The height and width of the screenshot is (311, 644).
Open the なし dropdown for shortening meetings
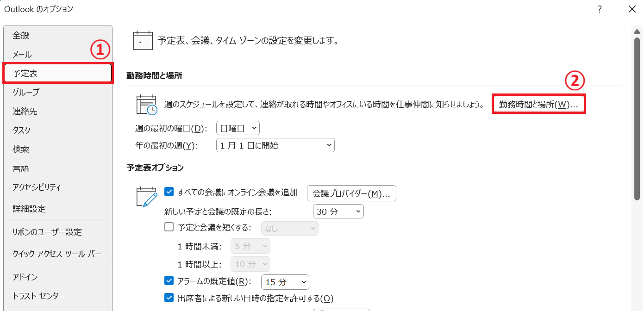pos(289,228)
